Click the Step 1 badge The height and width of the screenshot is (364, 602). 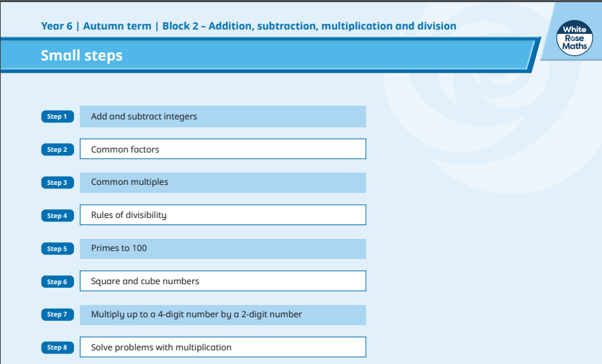[x=58, y=117]
